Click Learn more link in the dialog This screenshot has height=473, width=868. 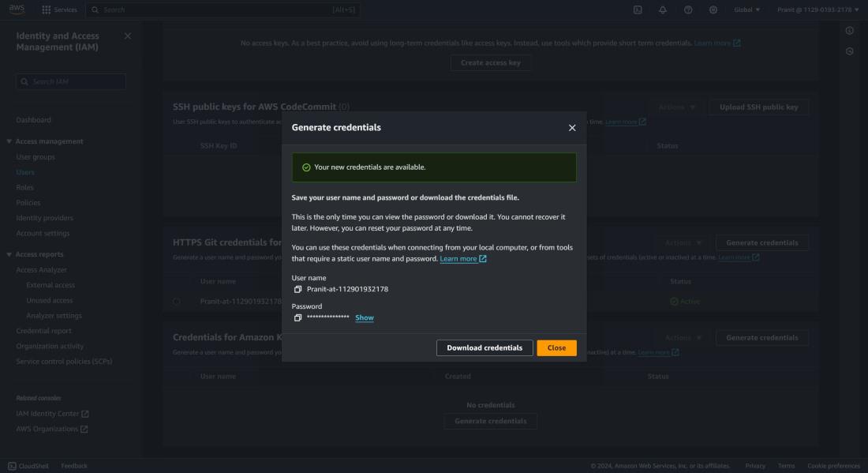click(x=462, y=259)
